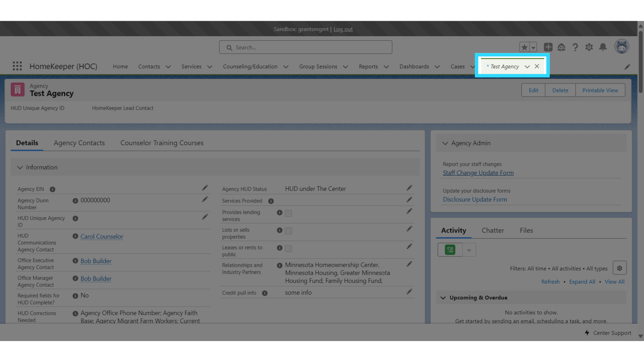Open the App Launcher grid icon
The width and height of the screenshot is (644, 362).
click(x=17, y=66)
